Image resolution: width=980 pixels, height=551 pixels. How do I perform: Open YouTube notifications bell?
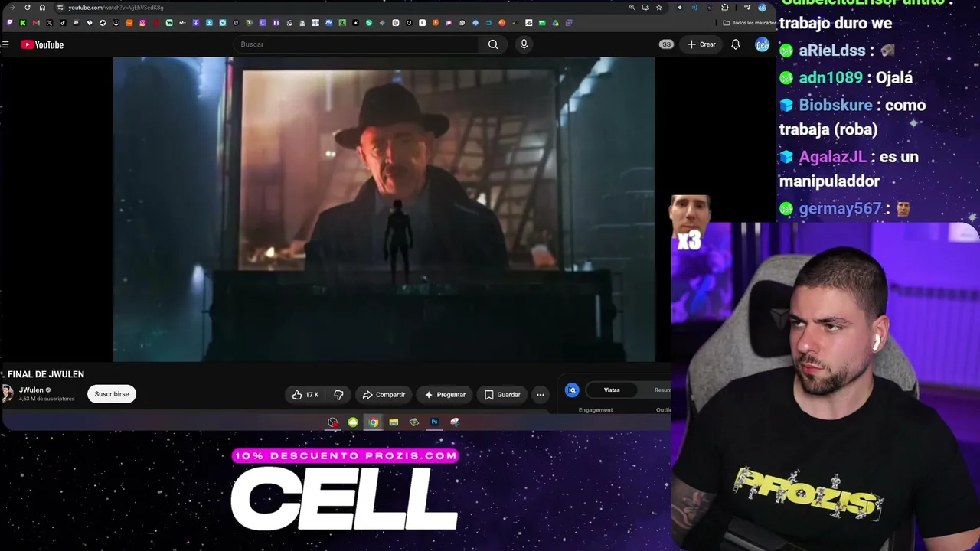pos(735,44)
